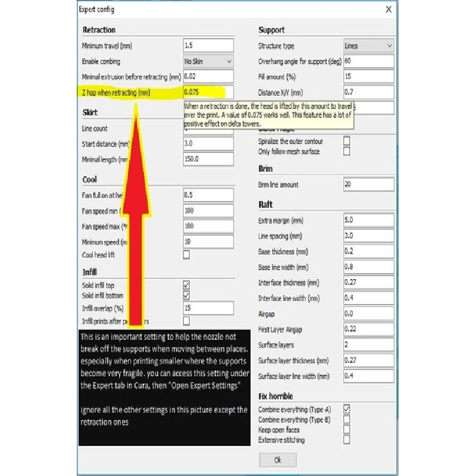Click the Fix horrible heading
476x476 pixels.
click(275, 396)
